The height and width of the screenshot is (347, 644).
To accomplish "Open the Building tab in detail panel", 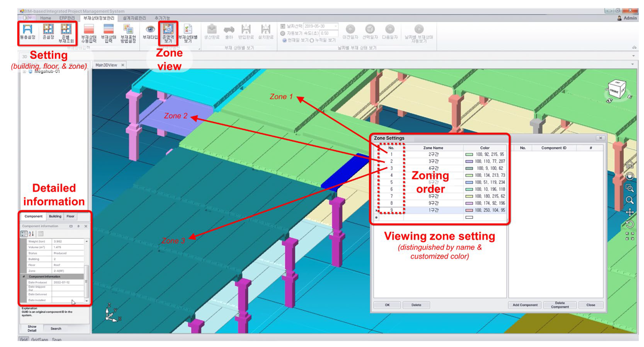I will 55,216.
